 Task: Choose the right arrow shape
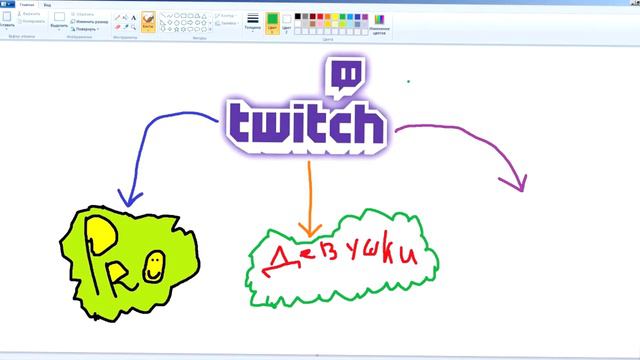pos(190,22)
